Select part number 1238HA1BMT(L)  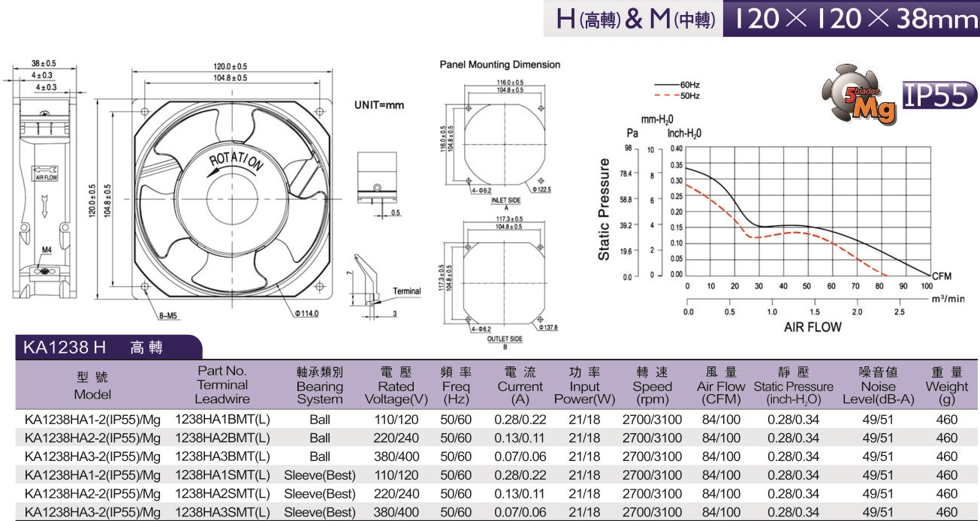[222, 420]
